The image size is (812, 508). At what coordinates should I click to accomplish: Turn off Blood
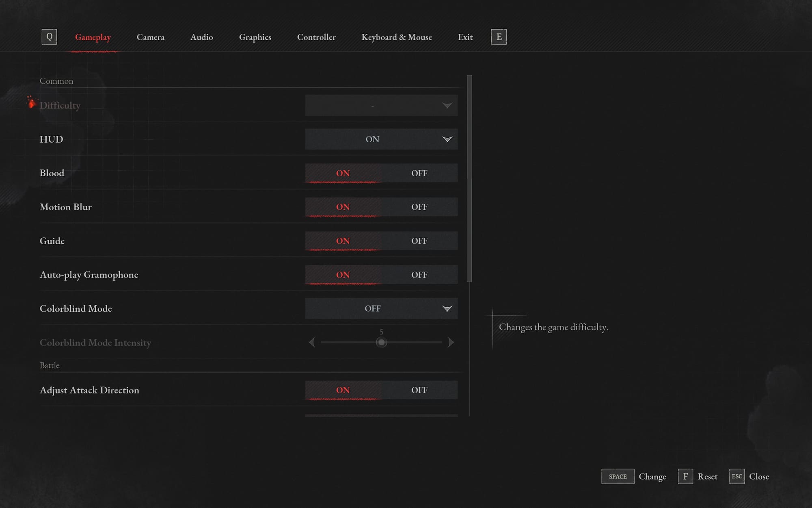[419, 173]
